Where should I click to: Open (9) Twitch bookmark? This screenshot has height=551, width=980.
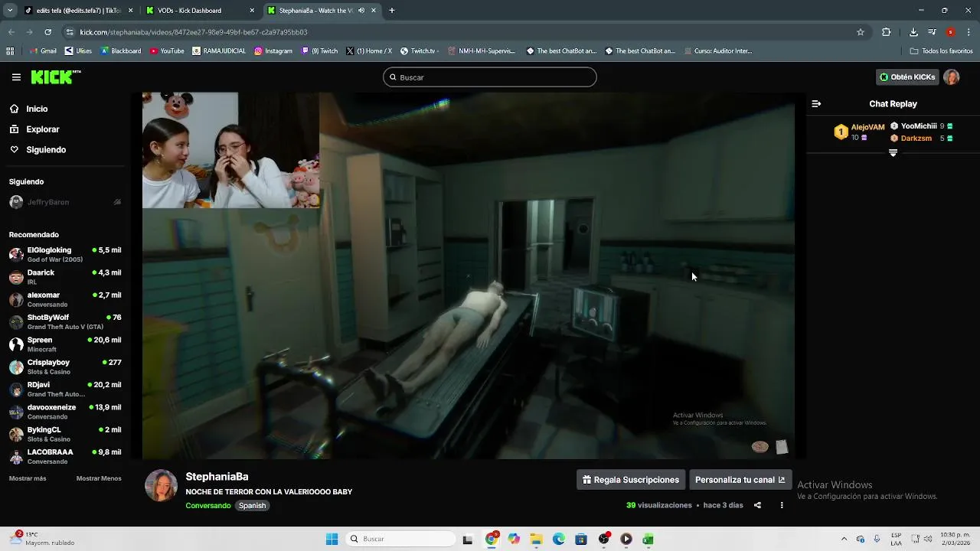(319, 51)
